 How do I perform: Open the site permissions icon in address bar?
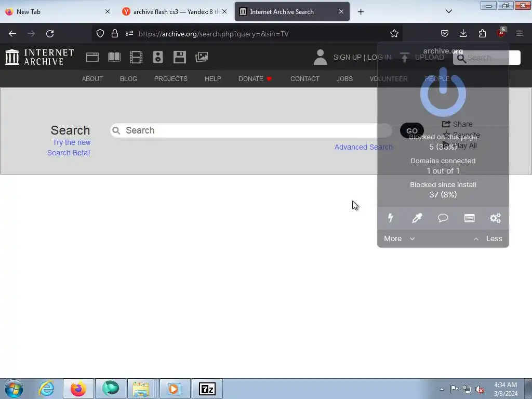(x=129, y=33)
